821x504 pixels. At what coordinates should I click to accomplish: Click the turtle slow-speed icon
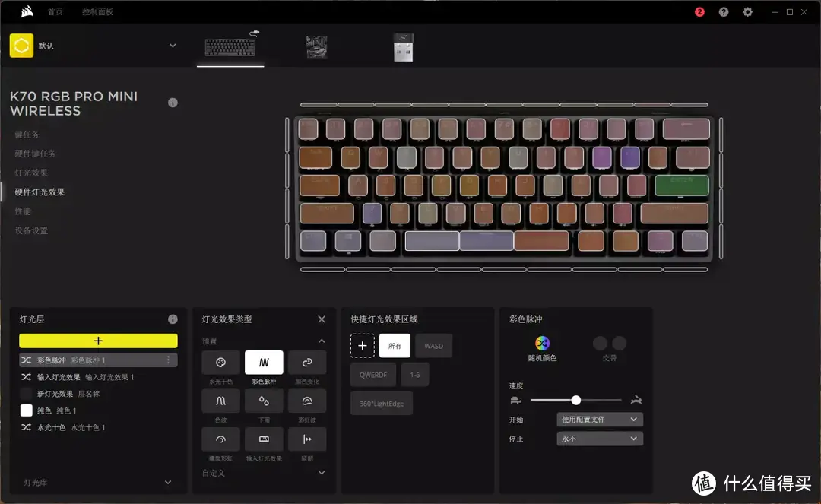(x=515, y=401)
